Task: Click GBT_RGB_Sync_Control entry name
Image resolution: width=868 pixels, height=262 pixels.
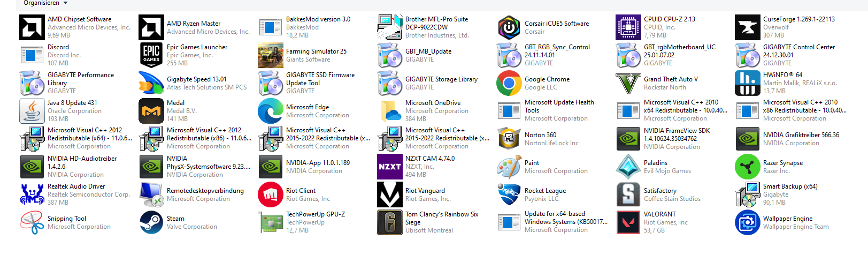Action: point(557,51)
